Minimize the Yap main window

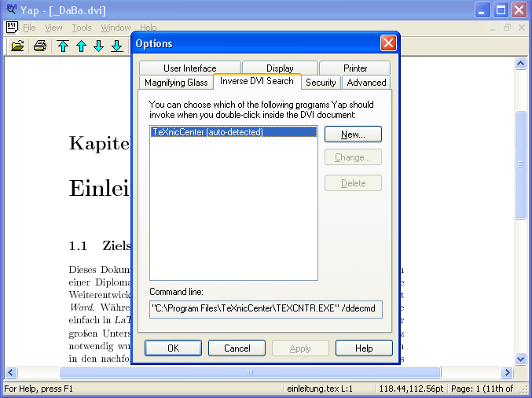[482, 10]
